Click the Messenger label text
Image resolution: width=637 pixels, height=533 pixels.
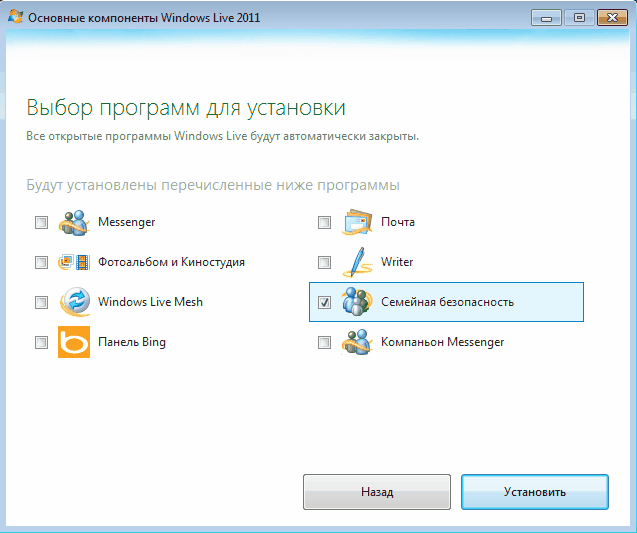click(x=126, y=222)
